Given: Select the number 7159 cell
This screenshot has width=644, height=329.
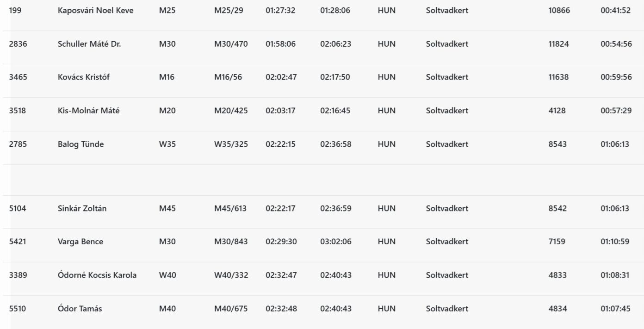Looking at the screenshot, I should (557, 242).
